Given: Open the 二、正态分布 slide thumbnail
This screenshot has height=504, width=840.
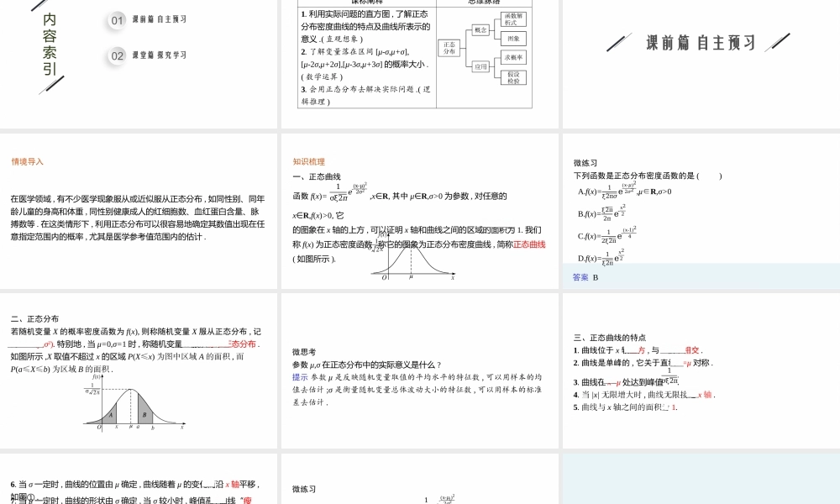Looking at the screenshot, I should (139, 370).
